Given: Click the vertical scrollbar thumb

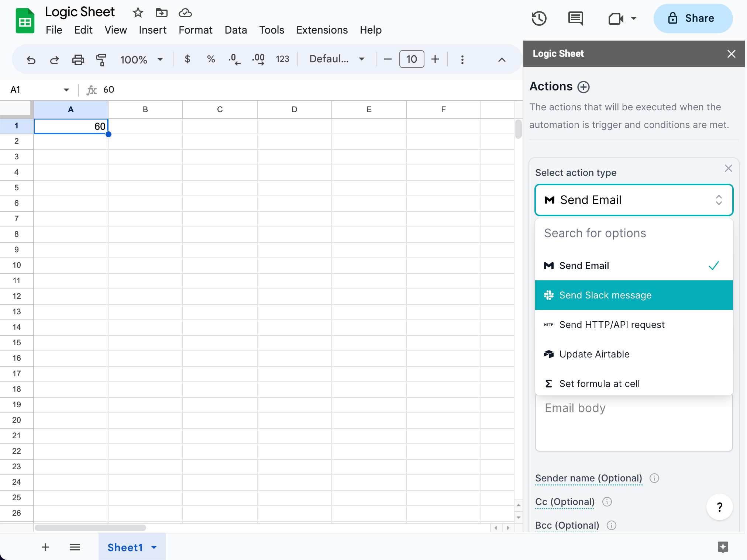Looking at the screenshot, I should pos(518,129).
